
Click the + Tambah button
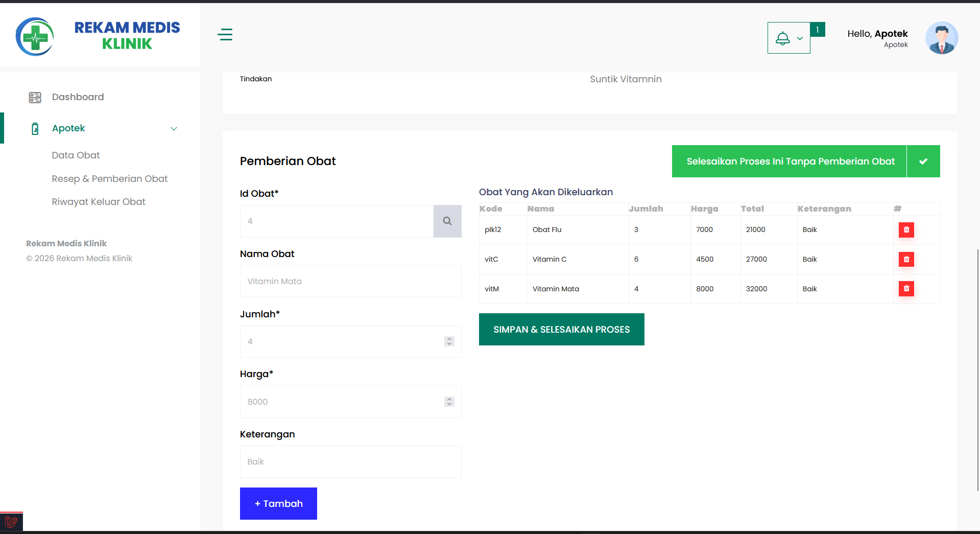278,503
